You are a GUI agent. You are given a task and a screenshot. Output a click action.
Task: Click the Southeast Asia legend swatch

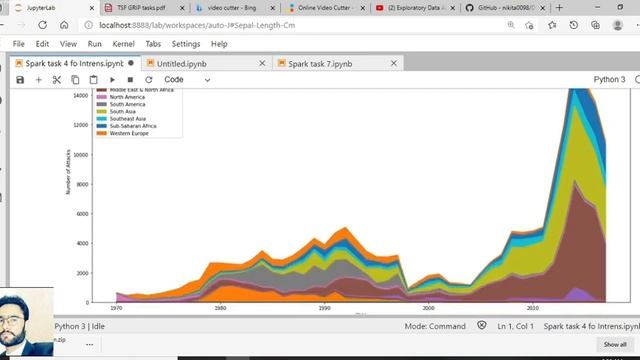(x=102, y=119)
